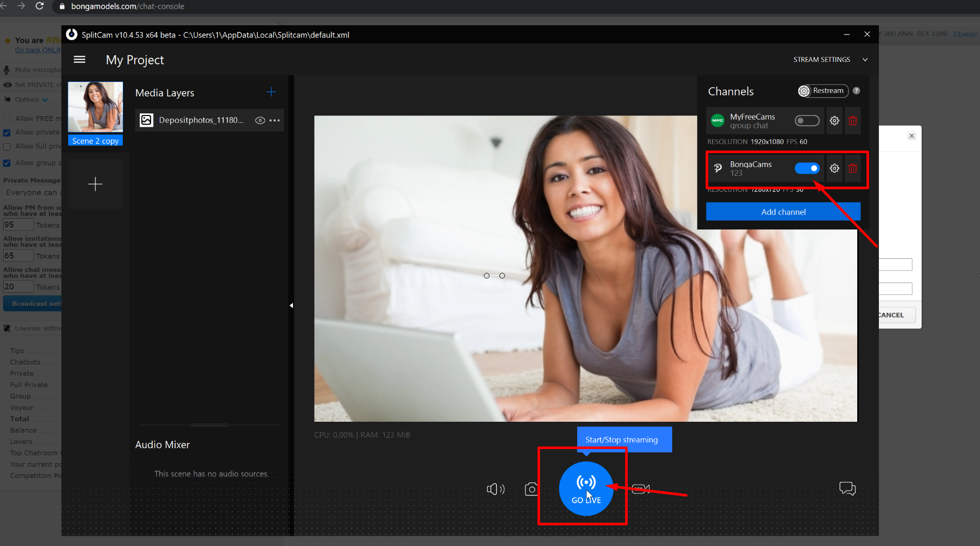Start video recording with the camcorder icon
980x546 pixels.
point(641,489)
